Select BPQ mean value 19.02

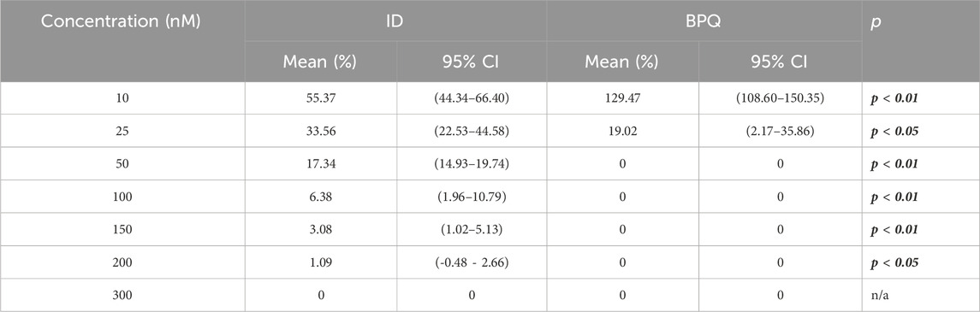coord(625,132)
